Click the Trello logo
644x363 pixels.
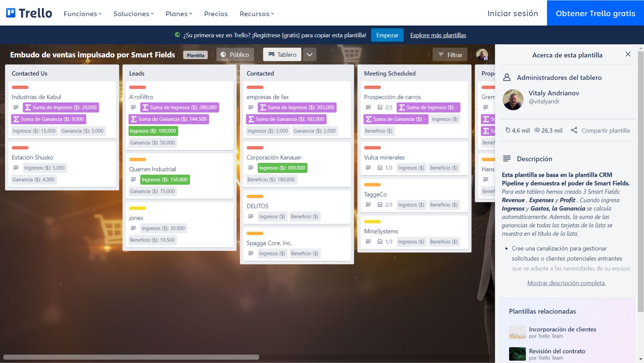click(x=29, y=13)
